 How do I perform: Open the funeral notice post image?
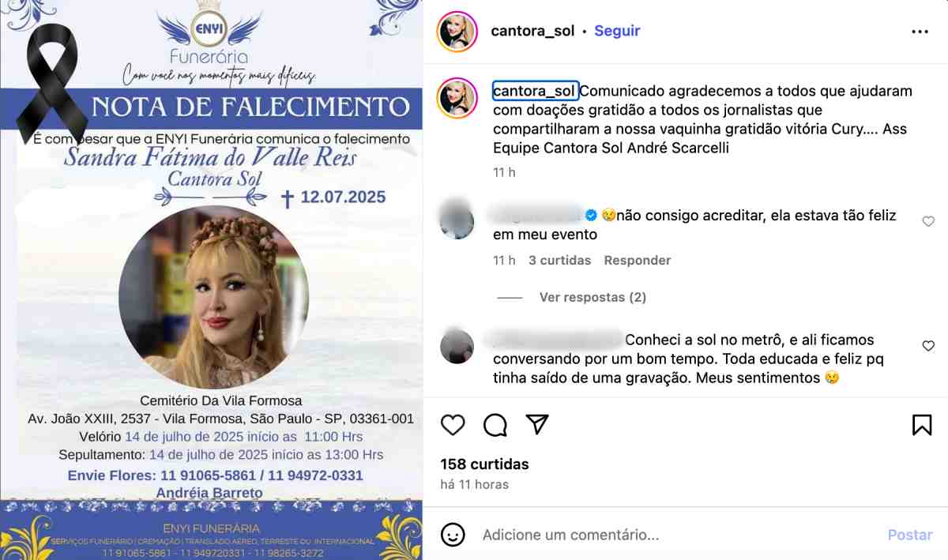pyautogui.click(x=211, y=280)
